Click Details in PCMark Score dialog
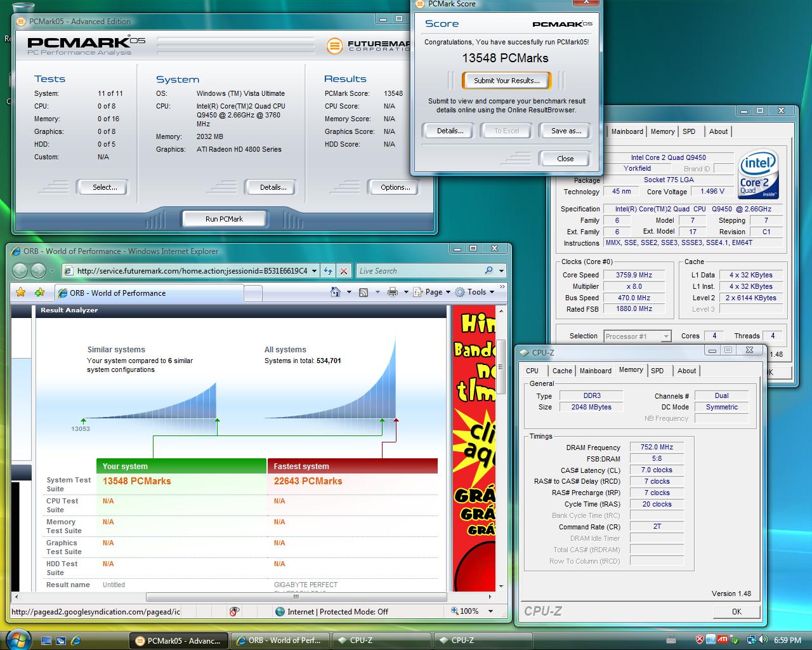Image resolution: width=812 pixels, height=650 pixels. pyautogui.click(x=450, y=131)
